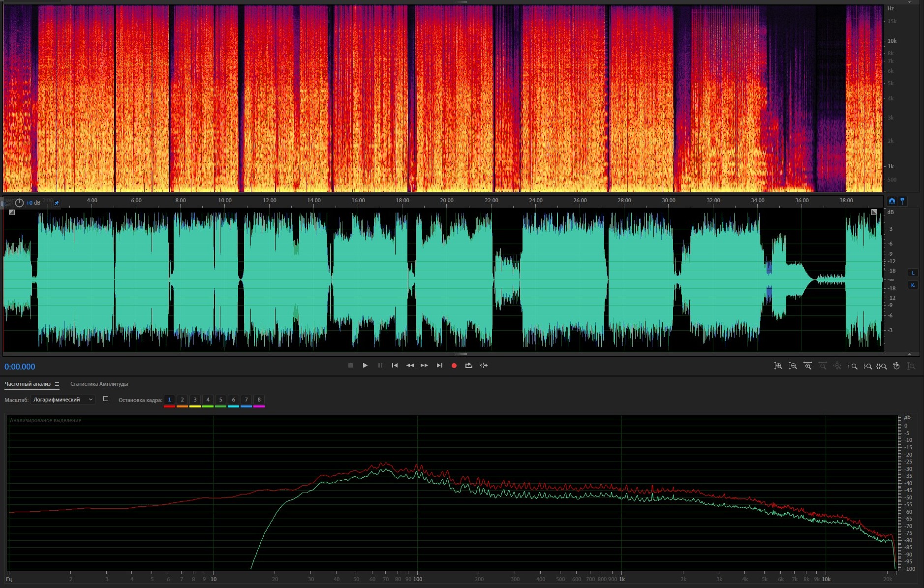924x588 pixels.
Task: Select the Частотный анализ tab
Action: coord(28,384)
